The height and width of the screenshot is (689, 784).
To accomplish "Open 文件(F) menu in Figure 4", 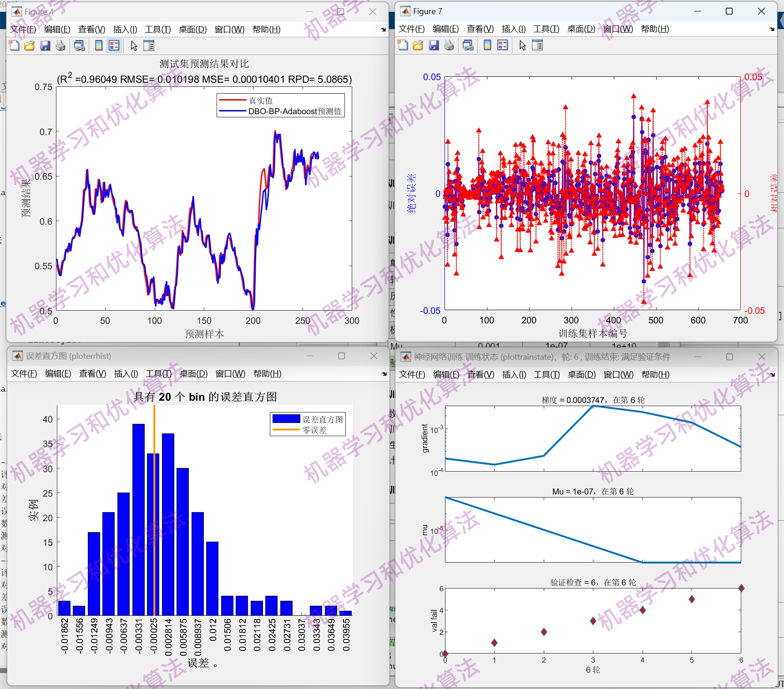I will (23, 30).
